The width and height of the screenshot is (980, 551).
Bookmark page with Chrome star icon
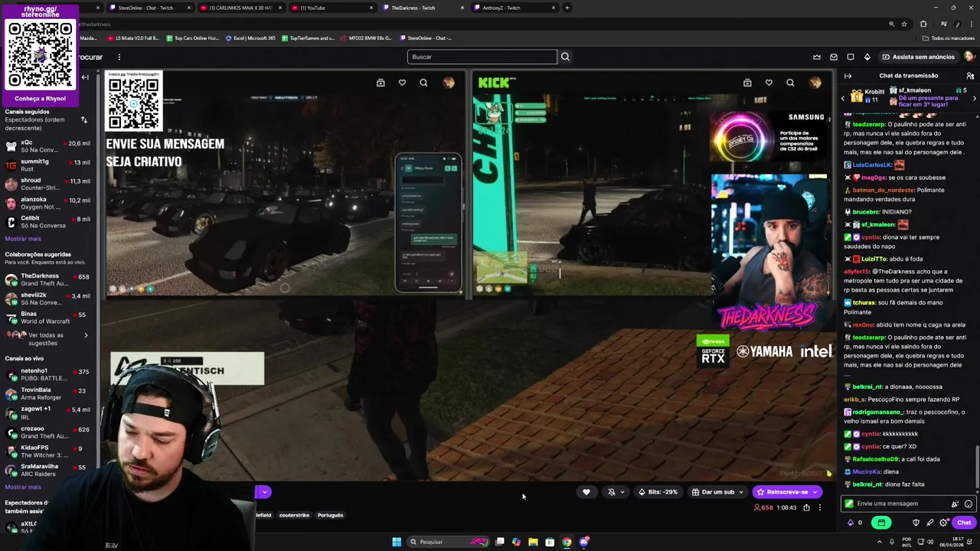click(904, 24)
